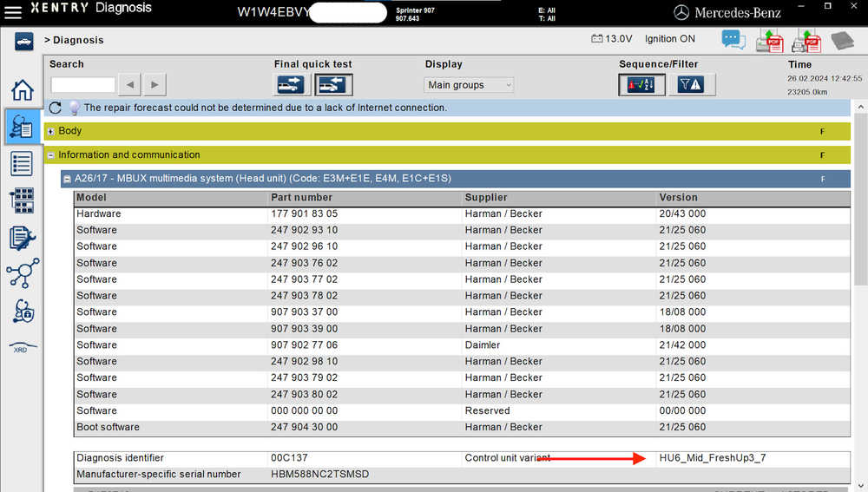868x492 pixels.
Task: Click the Reserved supplier cell
Action: tap(487, 410)
